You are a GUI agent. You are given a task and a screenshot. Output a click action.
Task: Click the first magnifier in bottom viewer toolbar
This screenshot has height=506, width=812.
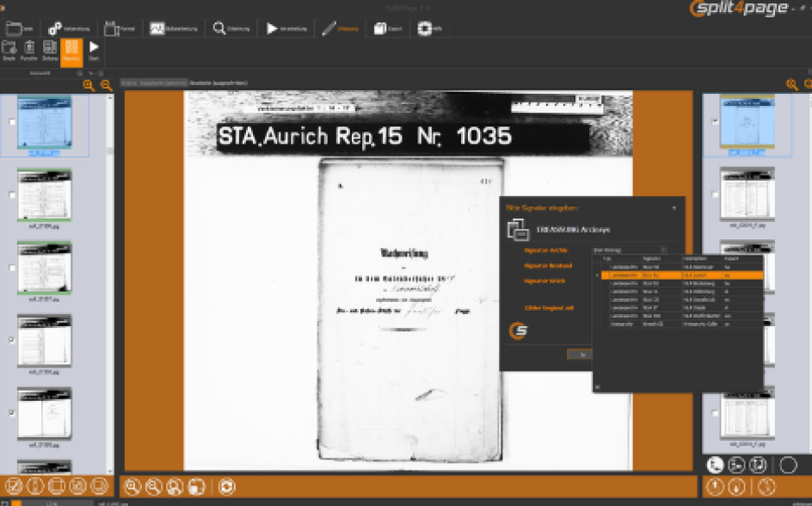(132, 486)
